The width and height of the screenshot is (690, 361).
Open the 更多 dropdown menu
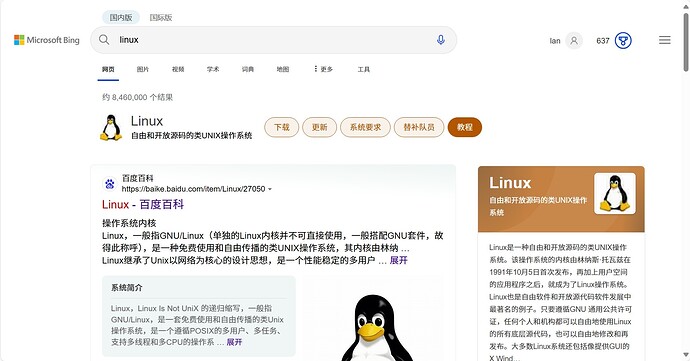[323, 69]
